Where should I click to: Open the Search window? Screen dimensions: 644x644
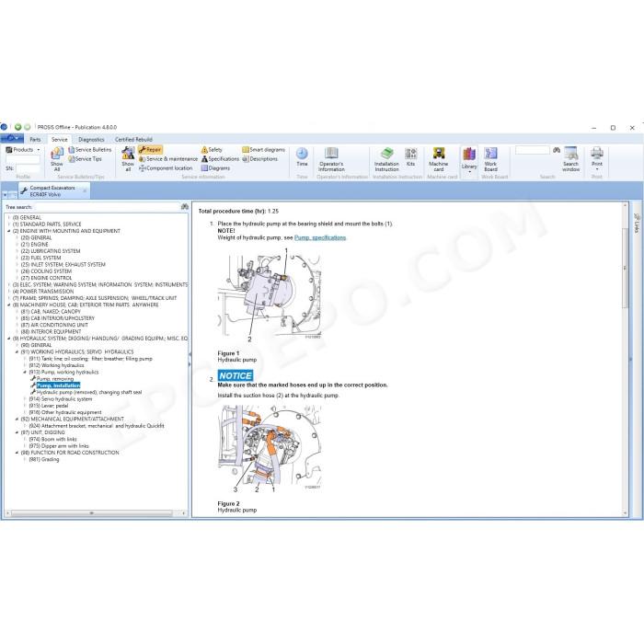pyautogui.click(x=571, y=159)
